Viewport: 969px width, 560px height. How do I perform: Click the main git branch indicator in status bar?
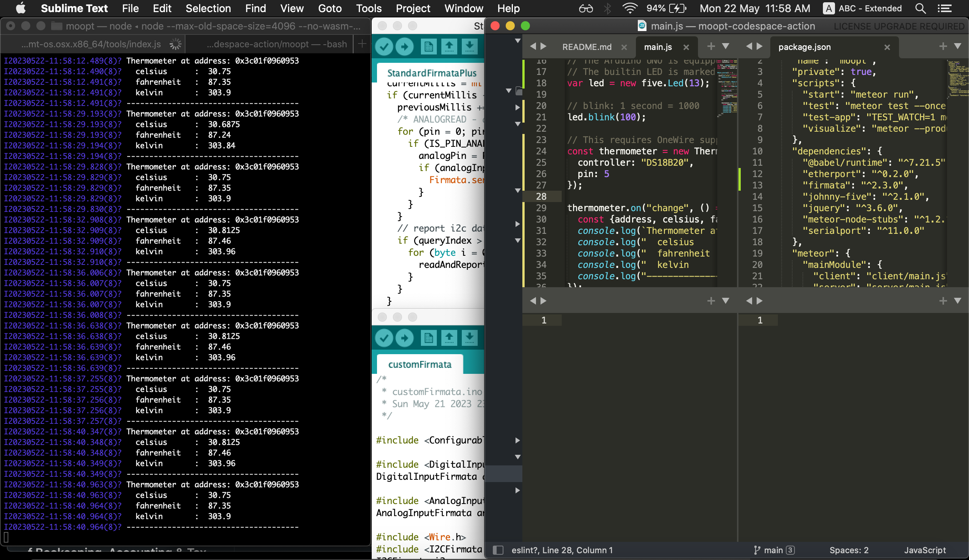pos(774,550)
